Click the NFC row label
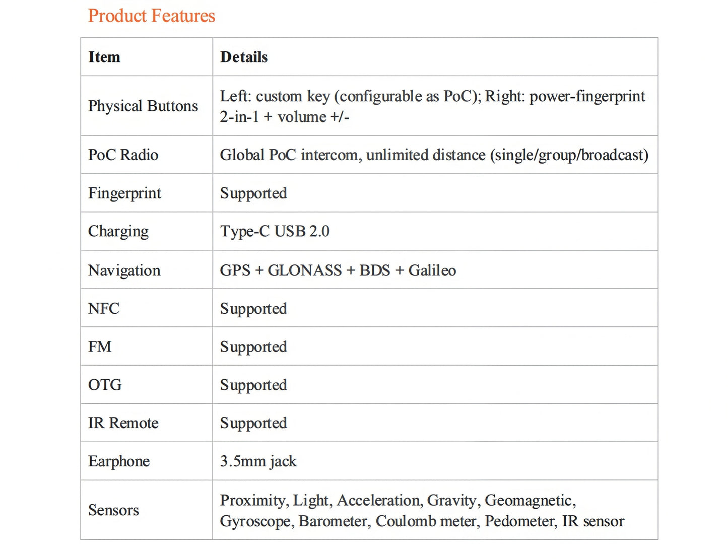The image size is (728, 560). pyautogui.click(x=104, y=308)
